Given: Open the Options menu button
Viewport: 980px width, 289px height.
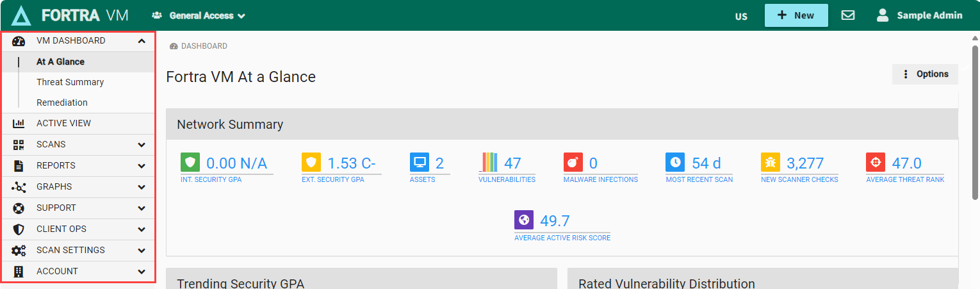Looking at the screenshot, I should 925,74.
